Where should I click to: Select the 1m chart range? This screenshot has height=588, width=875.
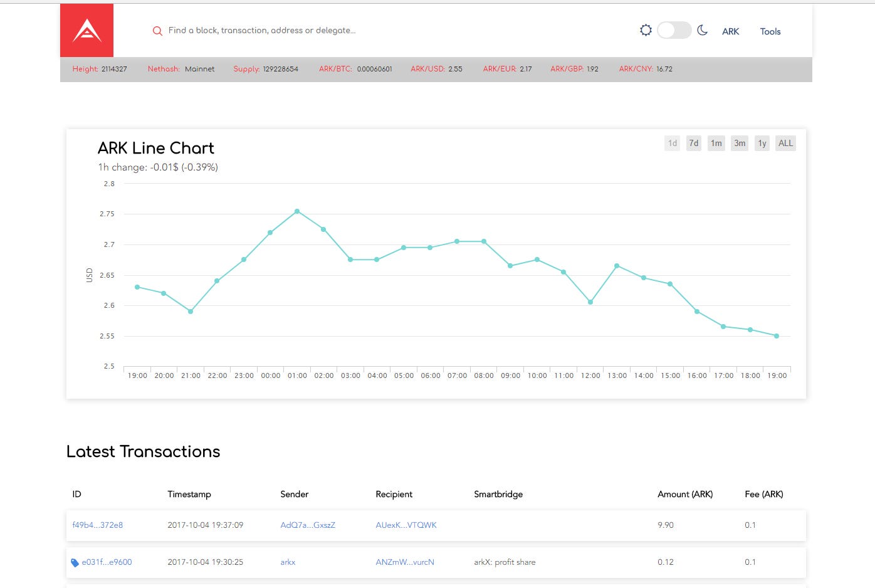point(716,143)
